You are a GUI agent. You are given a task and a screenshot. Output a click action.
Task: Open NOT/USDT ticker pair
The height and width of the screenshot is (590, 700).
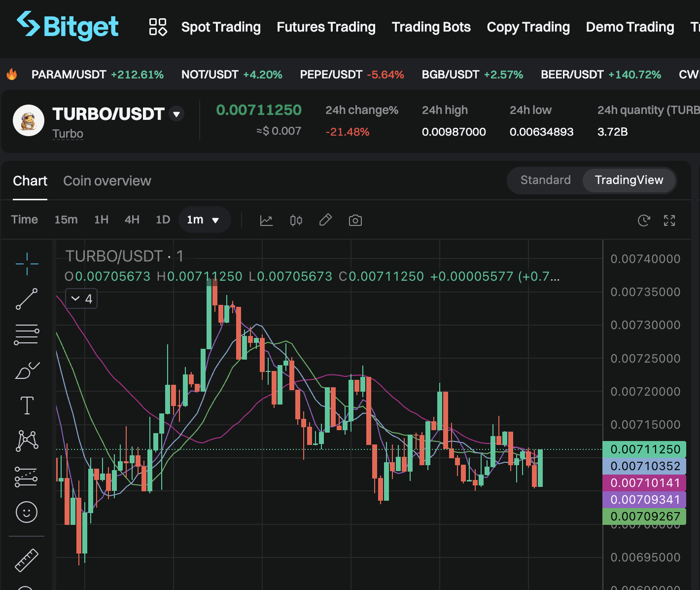pos(232,74)
